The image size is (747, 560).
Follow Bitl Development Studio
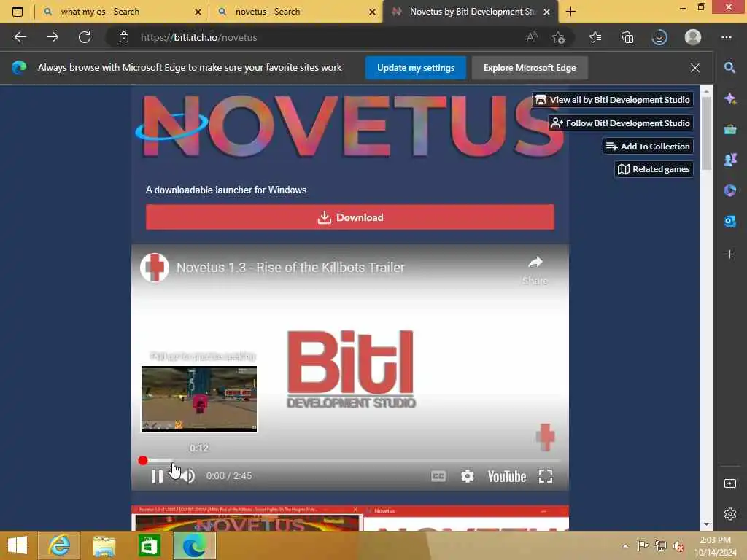(620, 122)
